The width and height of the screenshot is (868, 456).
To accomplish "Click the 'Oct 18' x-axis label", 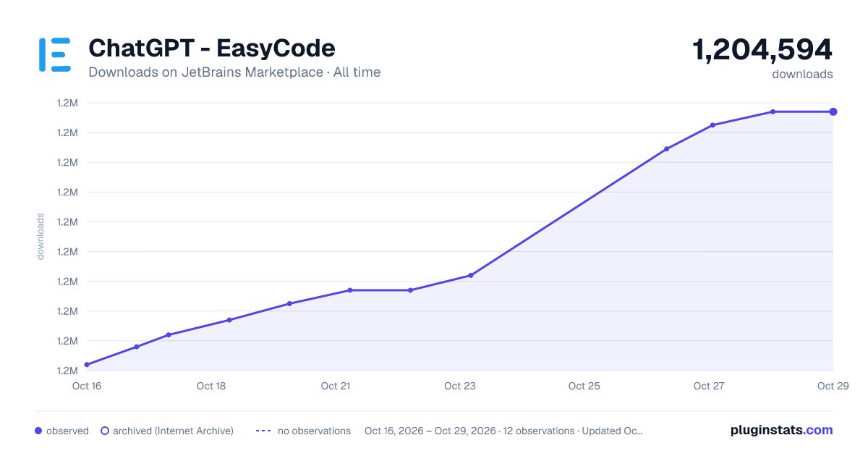I will tap(211, 386).
